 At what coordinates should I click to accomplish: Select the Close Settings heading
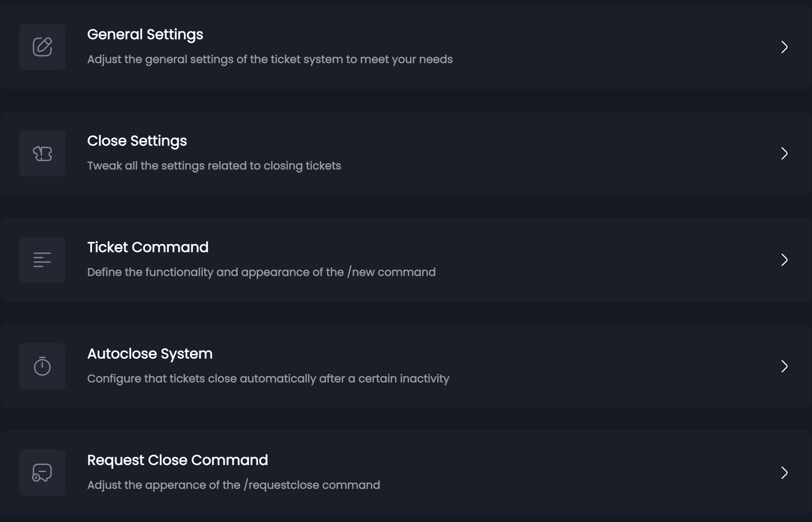(137, 141)
